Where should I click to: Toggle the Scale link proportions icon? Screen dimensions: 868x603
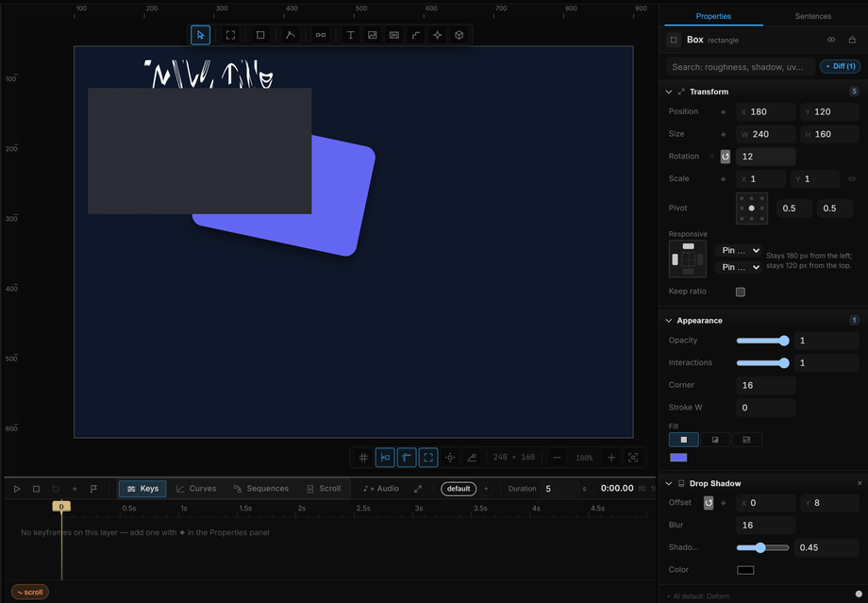coord(851,179)
